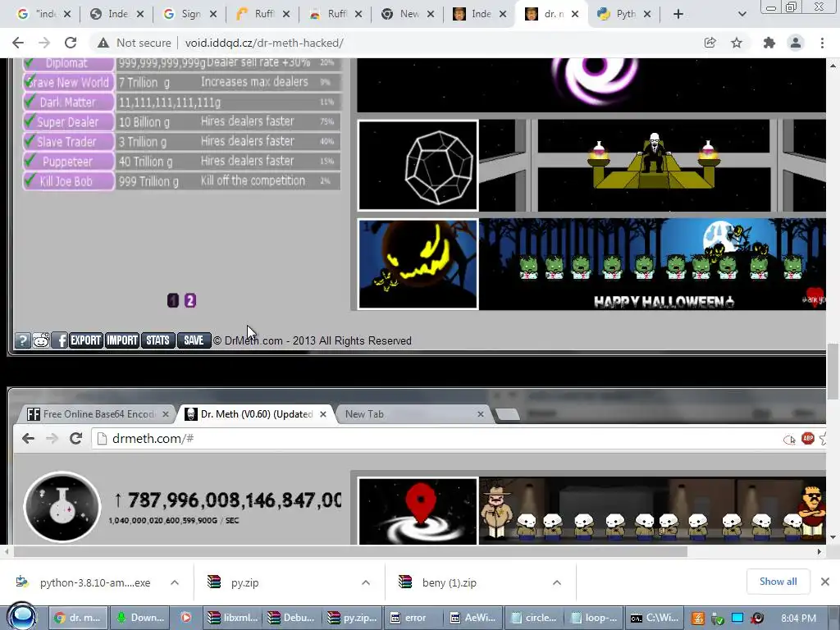Open the Debu... WinRAR taskbar item

(292, 618)
